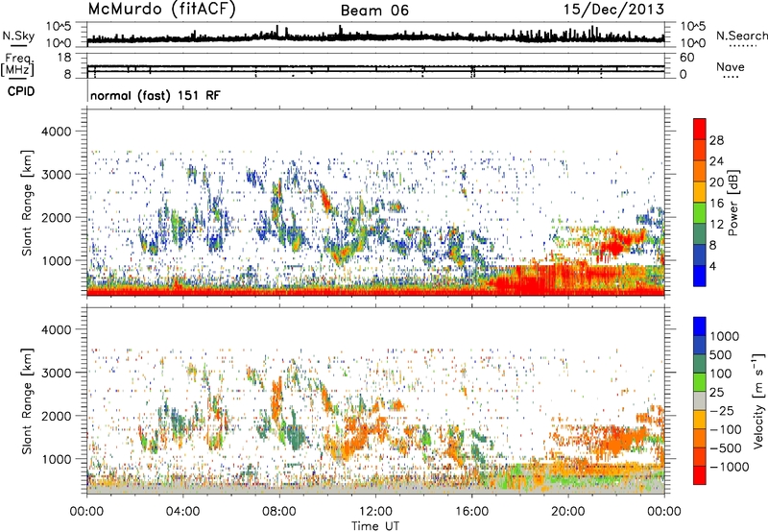This screenshot has height=532, width=768.
Task: Select the "Velocity [m s-1]" colorbar title
Action: pos(758,400)
